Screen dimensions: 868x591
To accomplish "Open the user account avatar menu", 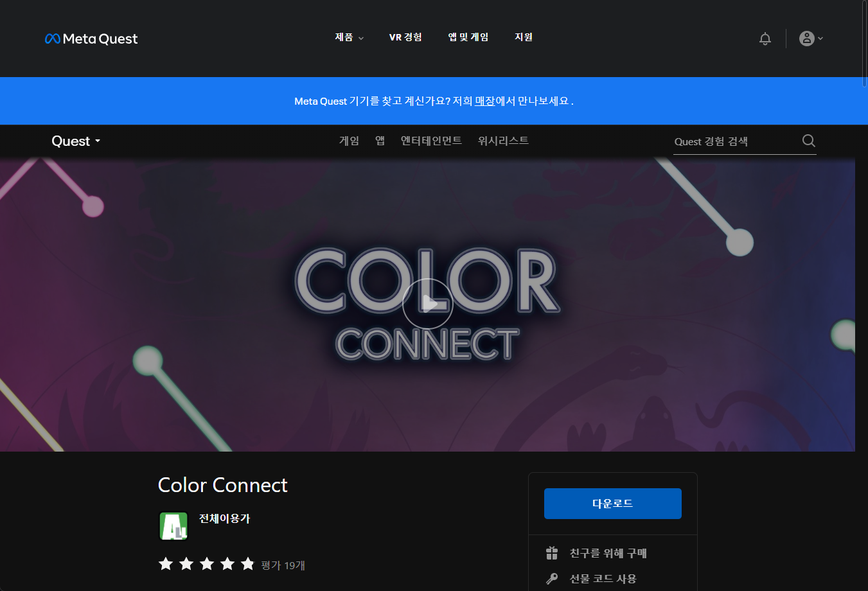I will 811,39.
